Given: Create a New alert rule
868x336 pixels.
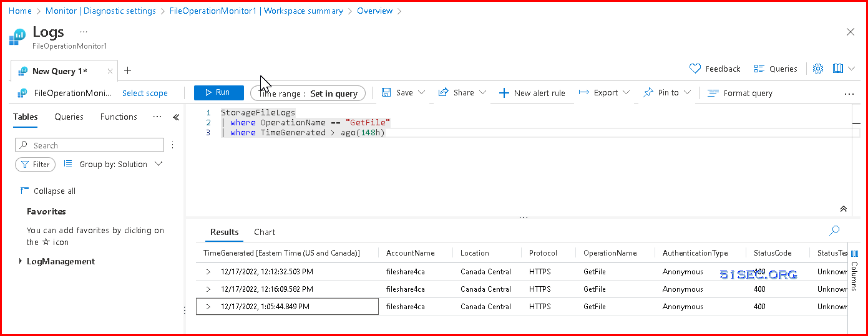Looking at the screenshot, I should pos(532,93).
